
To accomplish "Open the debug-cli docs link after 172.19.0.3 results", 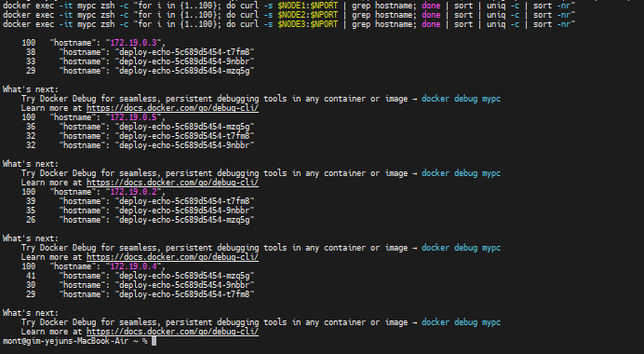I will [172, 108].
